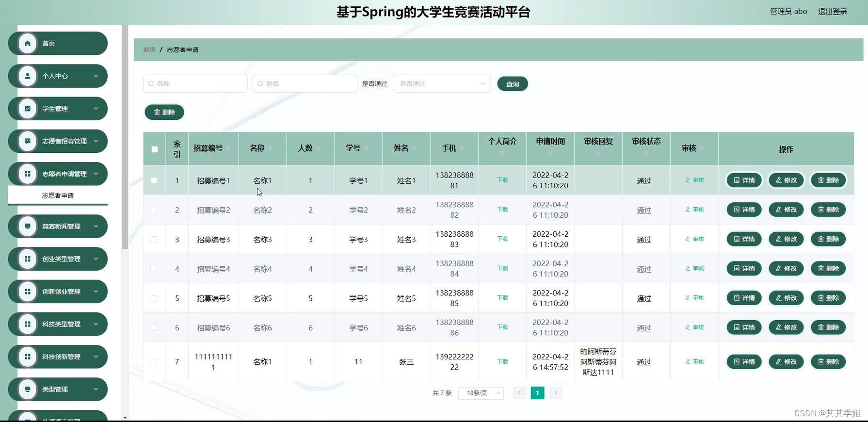This screenshot has width=868, height=422.
Task: Check the row for 招募编号2
Action: (154, 210)
